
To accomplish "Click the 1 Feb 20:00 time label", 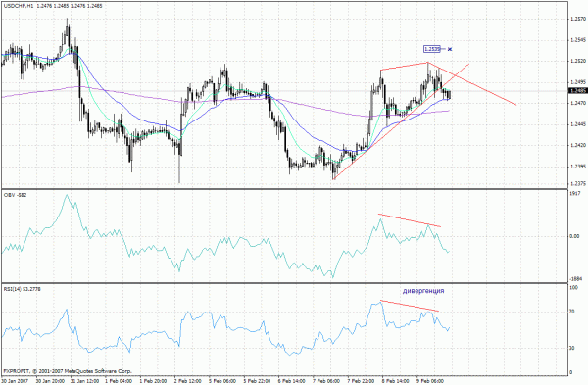I will [153, 381].
